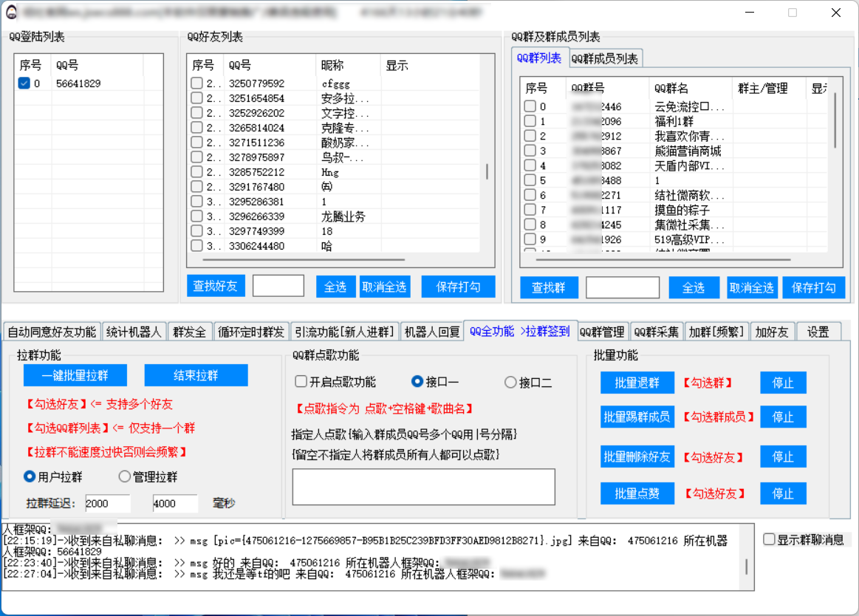
Task: Click 查找好友 button
Action: (215, 287)
